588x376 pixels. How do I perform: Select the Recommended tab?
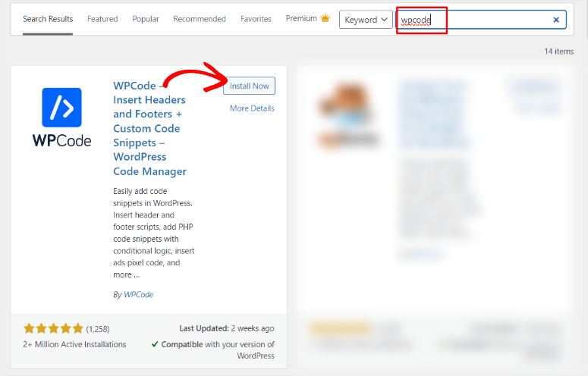pyautogui.click(x=200, y=19)
